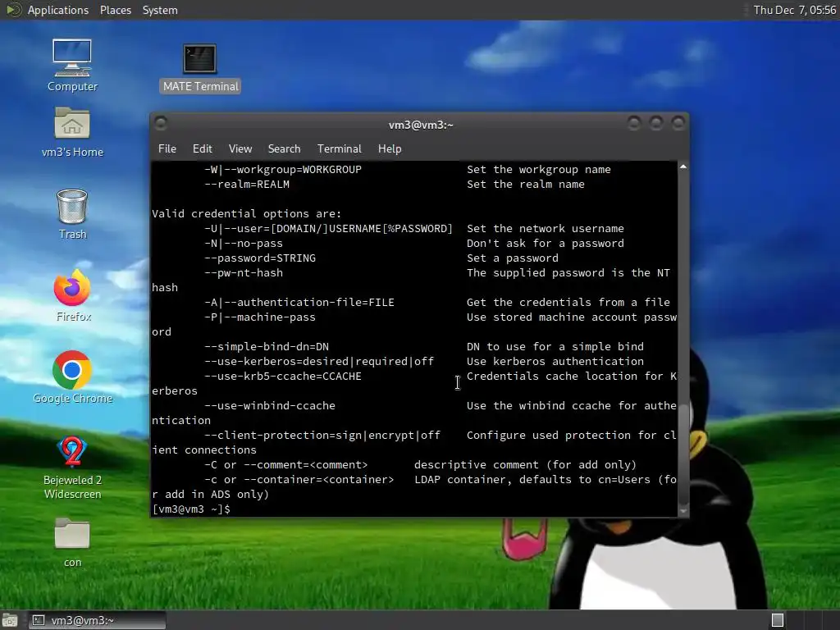Viewport: 840px width, 630px height.
Task: Click 'Set the network username' description
Action: [546, 229]
